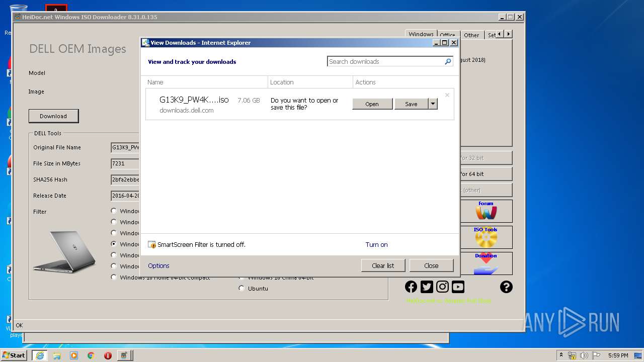Open the help question mark icon
The image size is (644, 362).
pos(506,287)
